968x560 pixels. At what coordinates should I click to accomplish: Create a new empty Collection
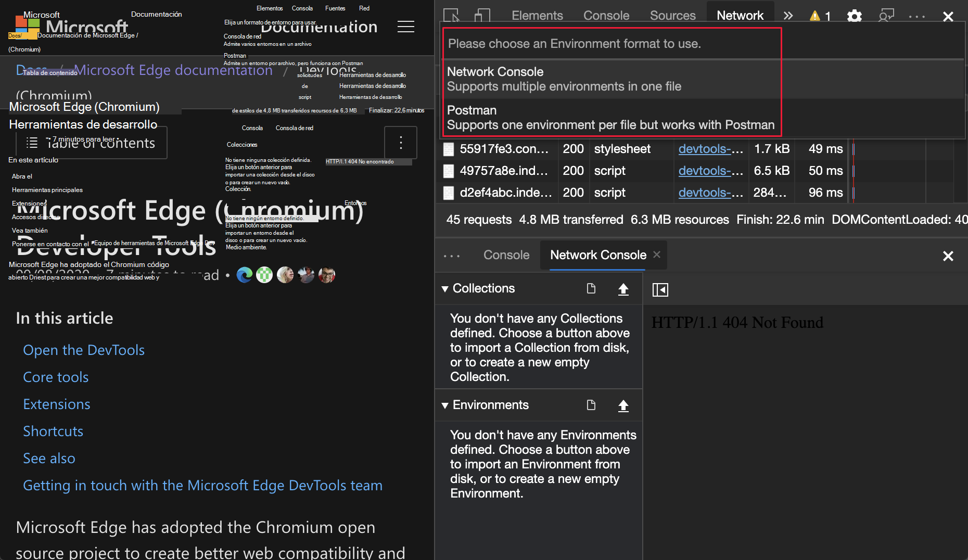tap(591, 288)
